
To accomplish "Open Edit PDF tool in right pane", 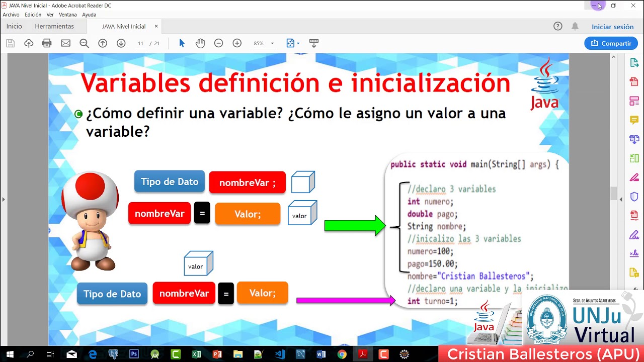I will tap(634, 101).
